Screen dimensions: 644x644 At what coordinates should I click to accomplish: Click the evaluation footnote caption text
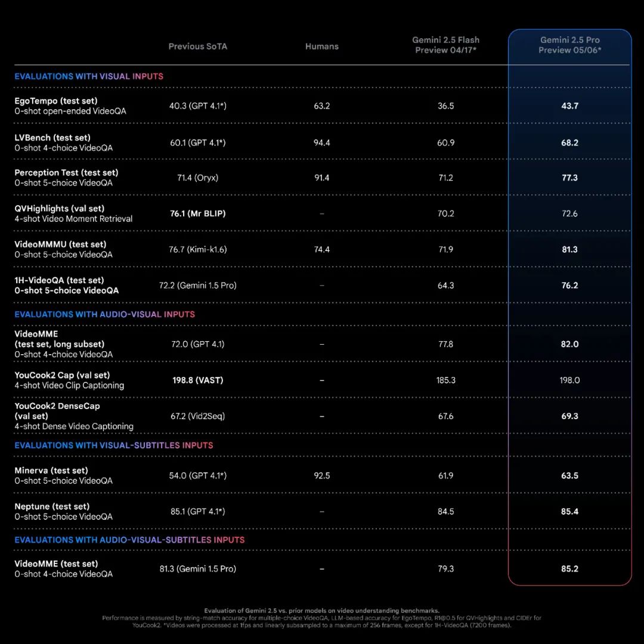click(x=321, y=618)
